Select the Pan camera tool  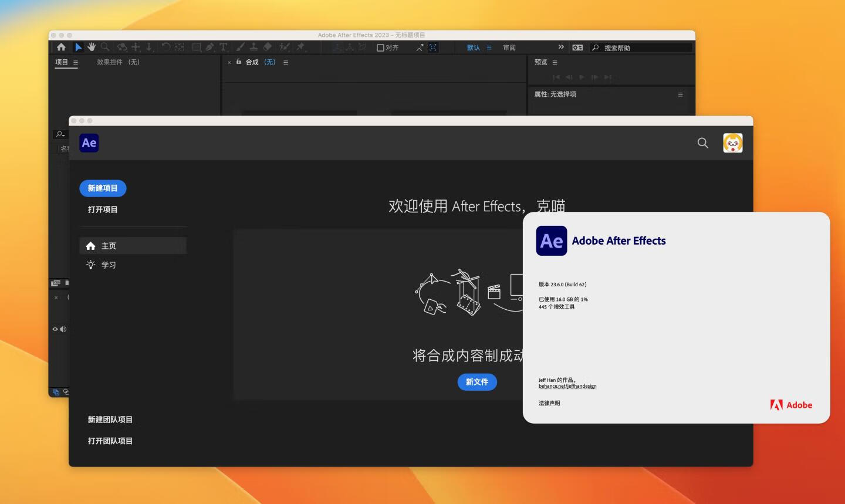[136, 47]
